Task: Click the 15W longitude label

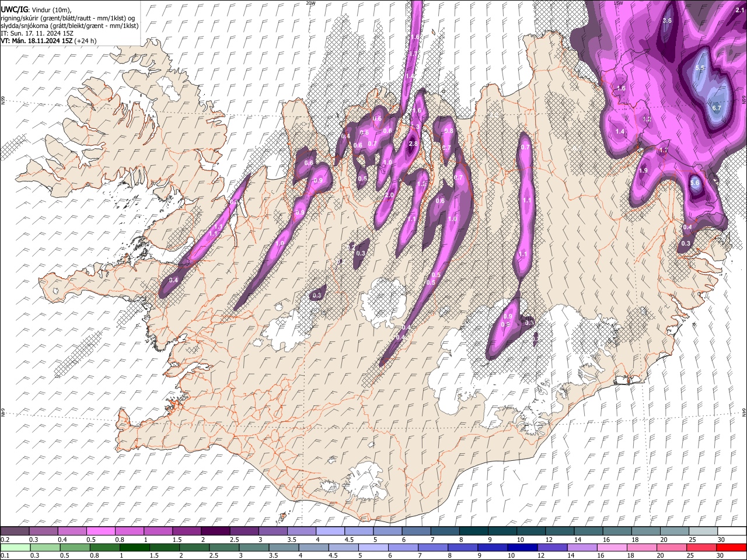Action: pyautogui.click(x=619, y=3)
